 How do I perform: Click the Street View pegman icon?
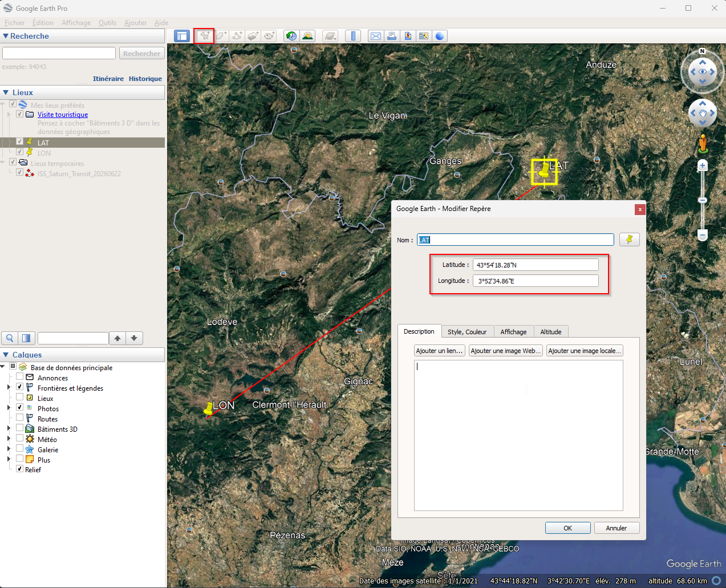click(703, 144)
